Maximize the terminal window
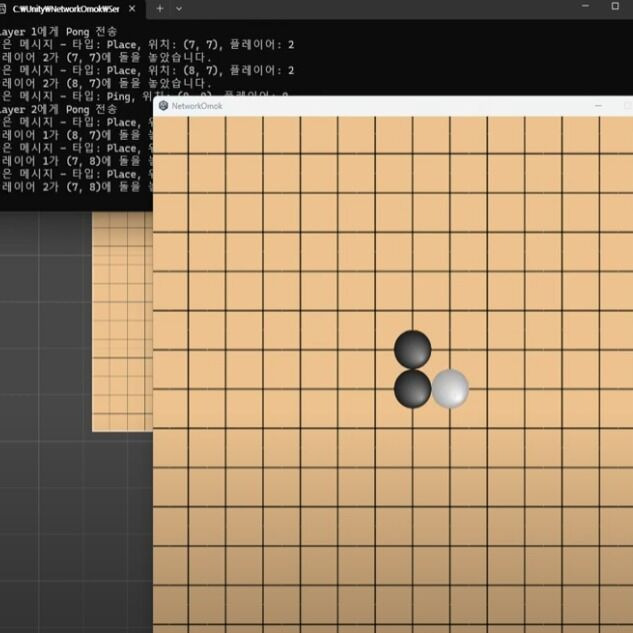 [x=615, y=6]
